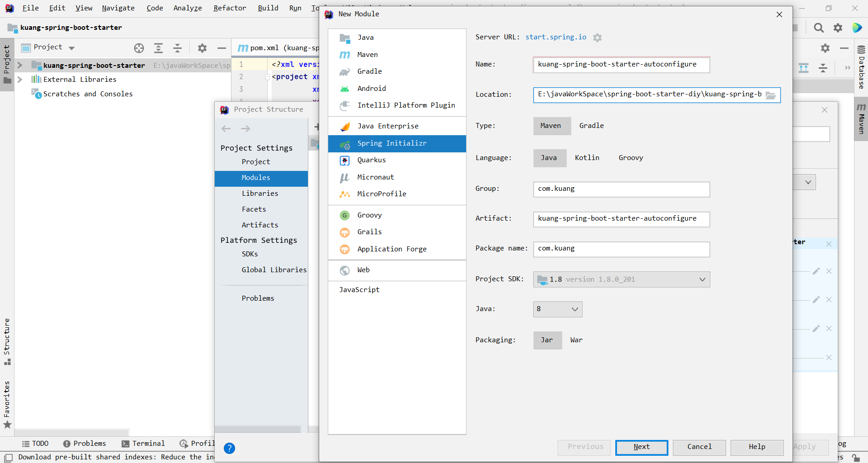
Task: Expand External Libraries tree node
Action: click(x=20, y=80)
